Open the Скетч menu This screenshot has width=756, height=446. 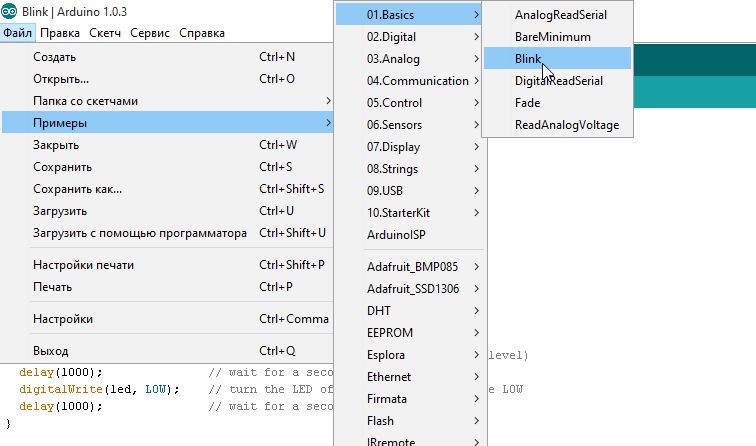coord(105,33)
